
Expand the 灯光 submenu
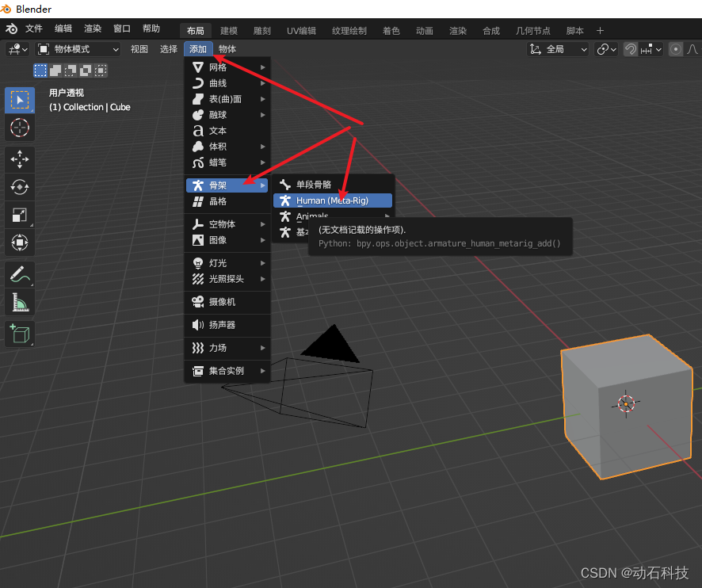click(227, 263)
